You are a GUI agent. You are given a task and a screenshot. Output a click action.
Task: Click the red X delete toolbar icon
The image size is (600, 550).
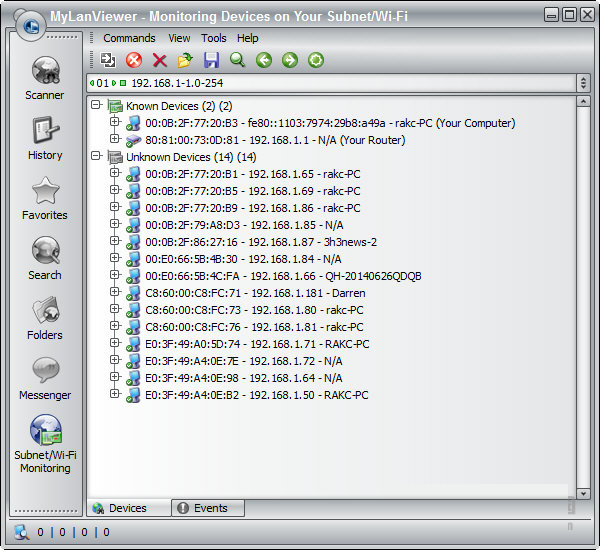click(x=159, y=61)
